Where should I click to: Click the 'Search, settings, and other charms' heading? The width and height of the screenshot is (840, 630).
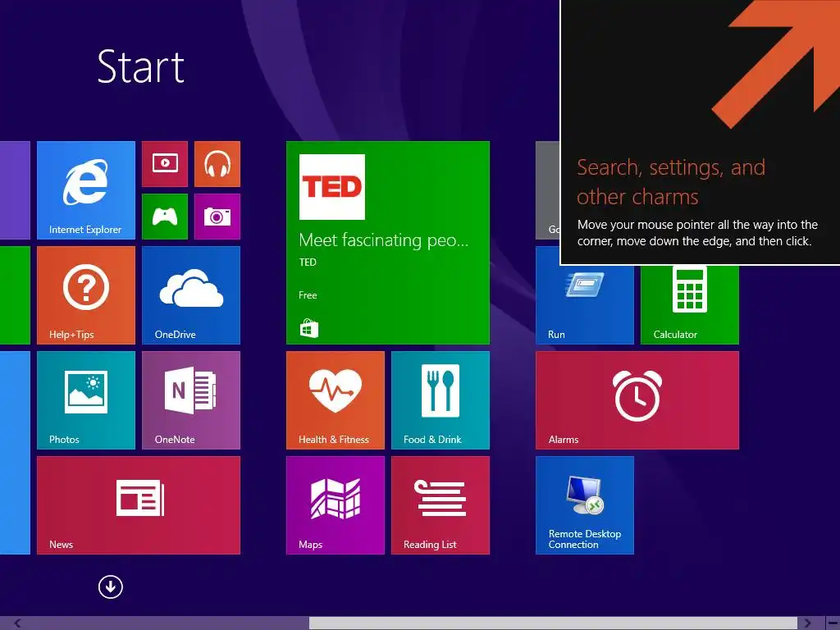pos(671,182)
